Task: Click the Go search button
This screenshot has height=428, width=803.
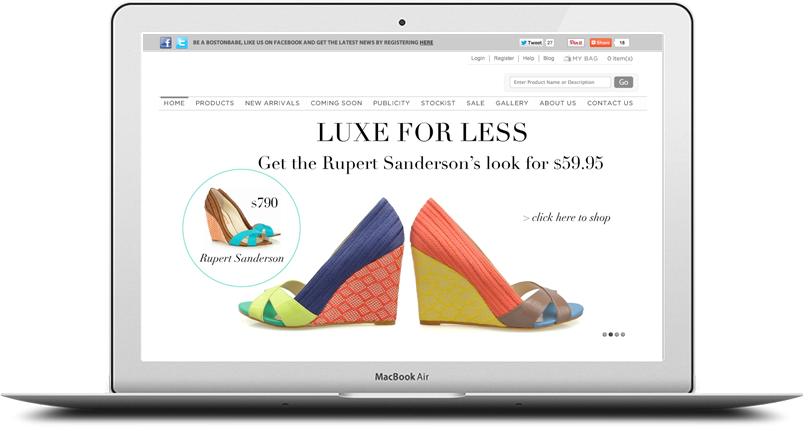Action: 623,82
